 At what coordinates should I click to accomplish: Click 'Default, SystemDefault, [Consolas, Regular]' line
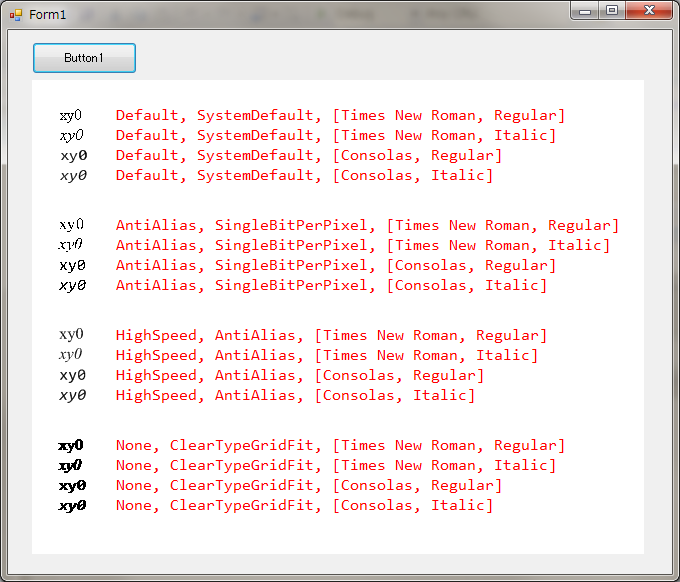tap(309, 155)
